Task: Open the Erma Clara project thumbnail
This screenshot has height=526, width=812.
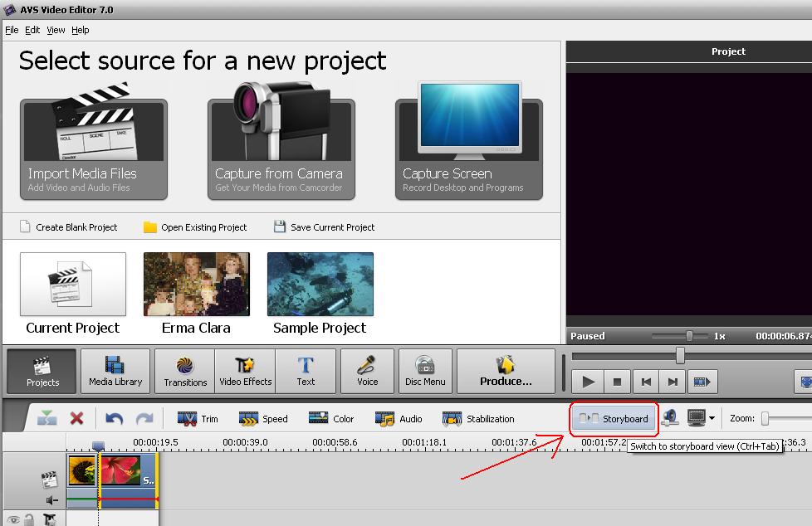Action: 197,285
